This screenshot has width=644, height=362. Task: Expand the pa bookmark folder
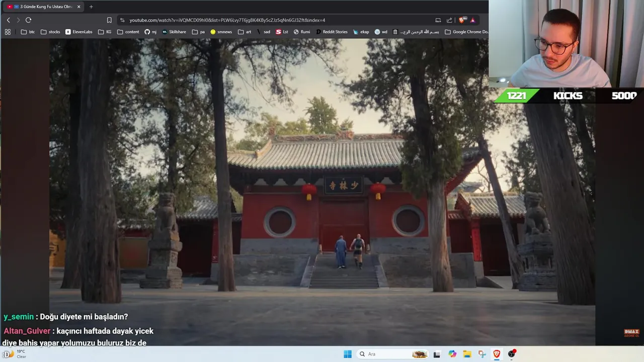click(198, 32)
